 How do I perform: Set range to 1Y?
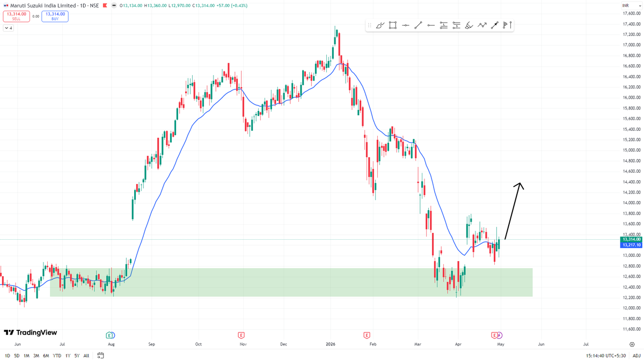(68, 356)
